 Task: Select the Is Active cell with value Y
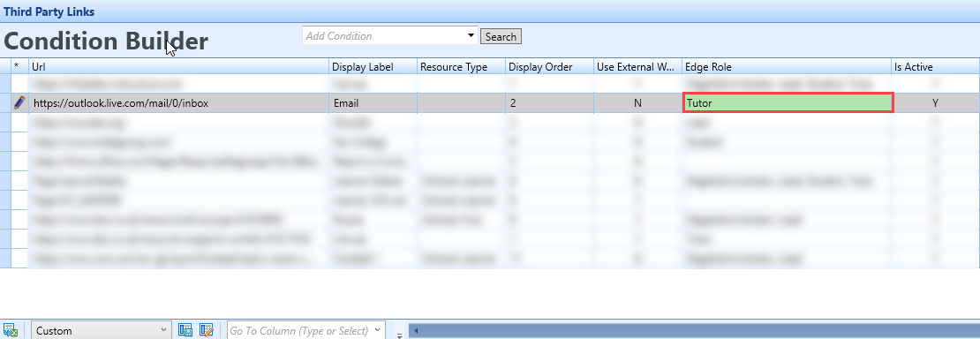coord(935,103)
